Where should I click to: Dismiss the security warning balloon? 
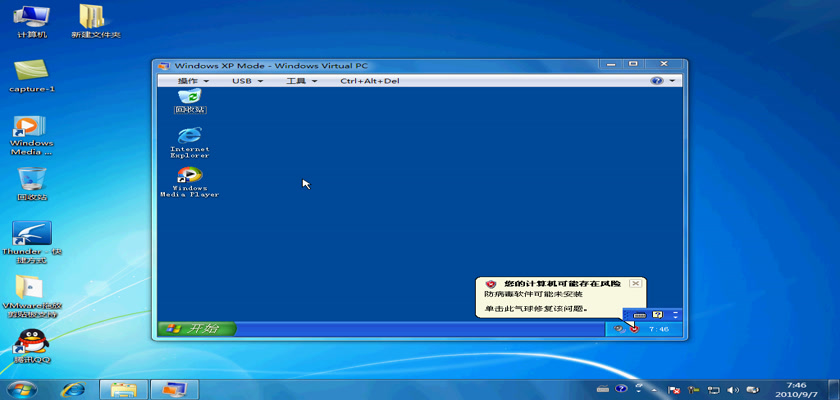point(636,284)
